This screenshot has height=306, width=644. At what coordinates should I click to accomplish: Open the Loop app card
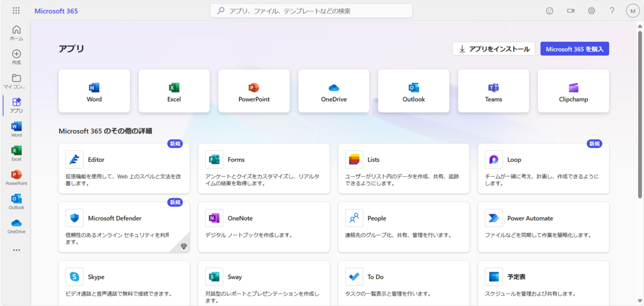click(544, 169)
